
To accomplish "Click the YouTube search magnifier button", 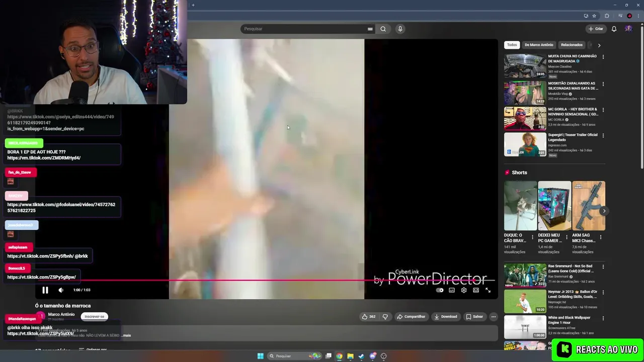I will coord(383,29).
